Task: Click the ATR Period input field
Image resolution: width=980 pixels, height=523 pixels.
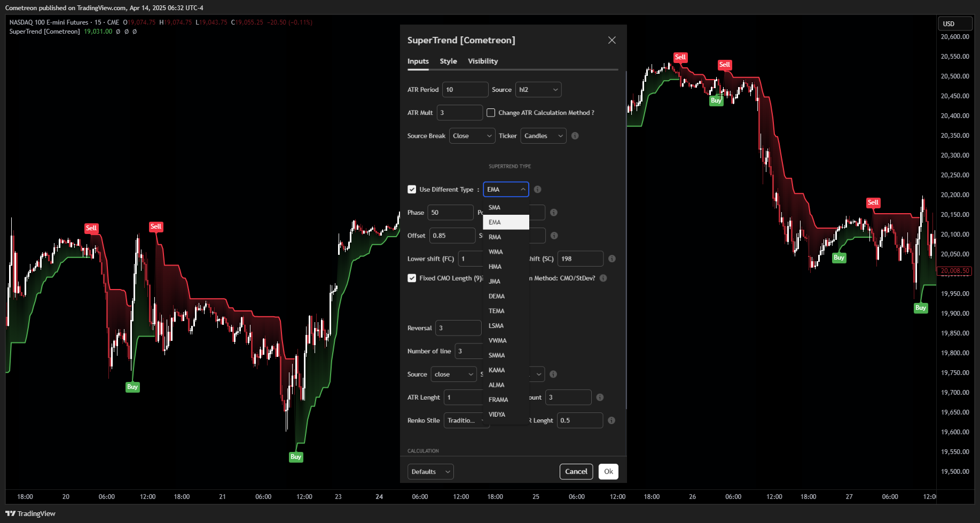Action: pyautogui.click(x=465, y=90)
